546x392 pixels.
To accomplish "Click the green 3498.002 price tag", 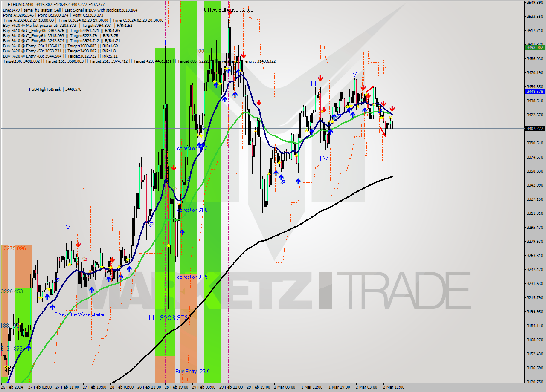I will click(534, 48).
